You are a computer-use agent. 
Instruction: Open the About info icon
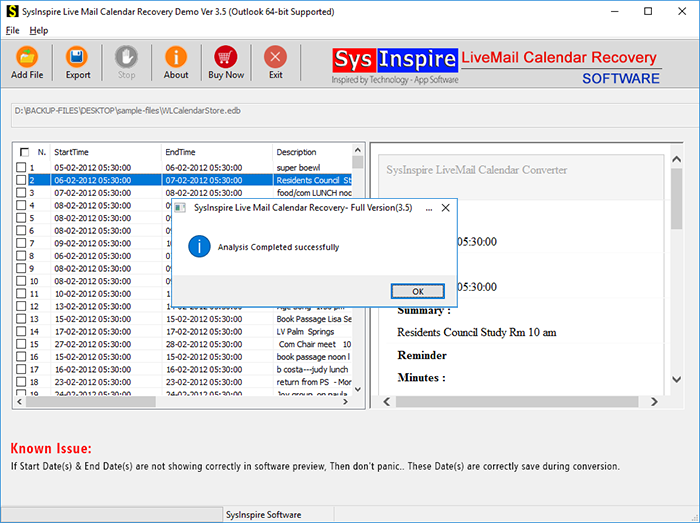[176, 62]
